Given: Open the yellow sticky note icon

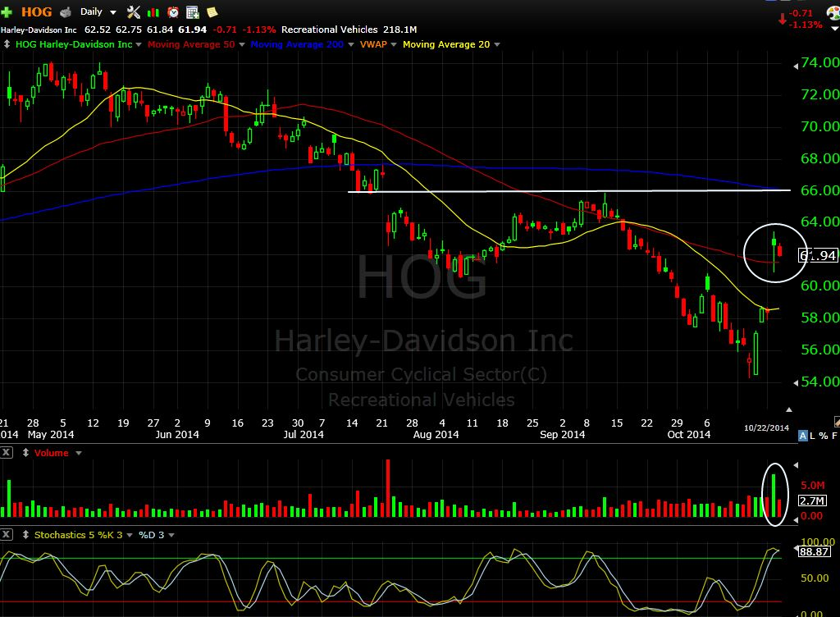Looking at the screenshot, I should click(212, 11).
